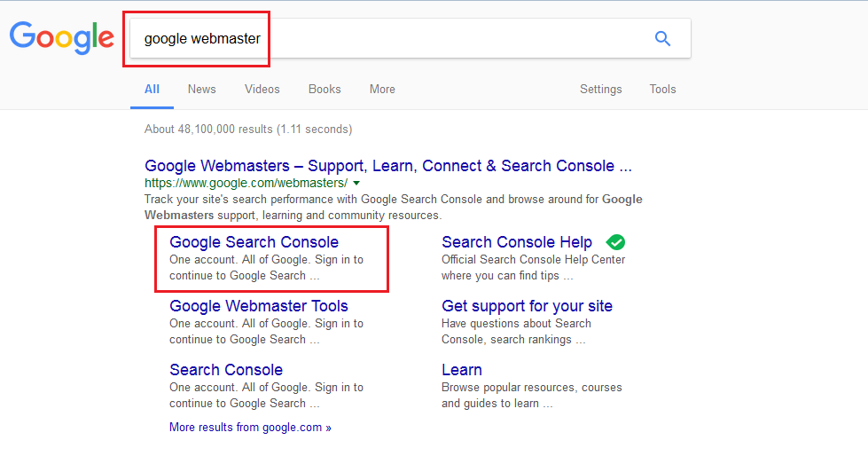Open the Tools options

662,90
